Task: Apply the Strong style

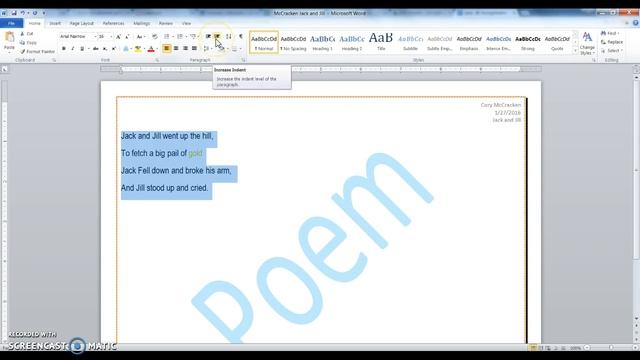Action: click(x=528, y=42)
